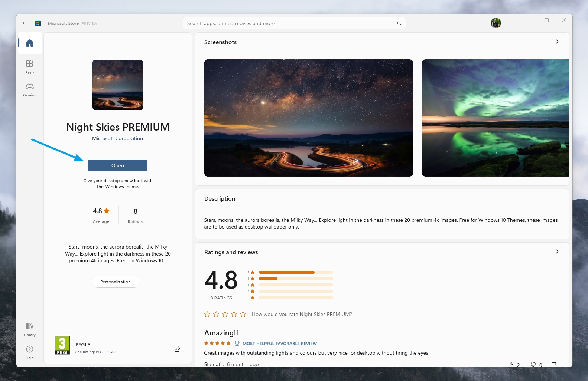This screenshot has height=381, width=588.
Task: Click the 8 RATINGS label under 4.8
Action: tap(221, 298)
